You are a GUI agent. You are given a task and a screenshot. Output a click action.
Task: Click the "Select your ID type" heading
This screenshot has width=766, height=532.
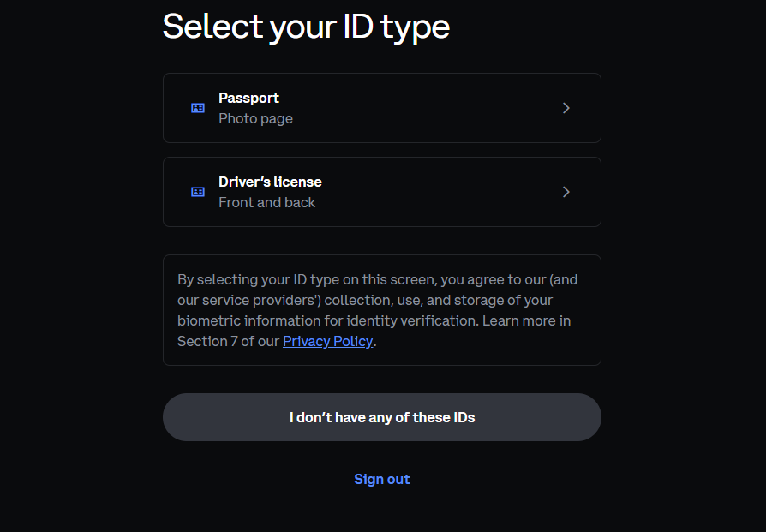306,27
